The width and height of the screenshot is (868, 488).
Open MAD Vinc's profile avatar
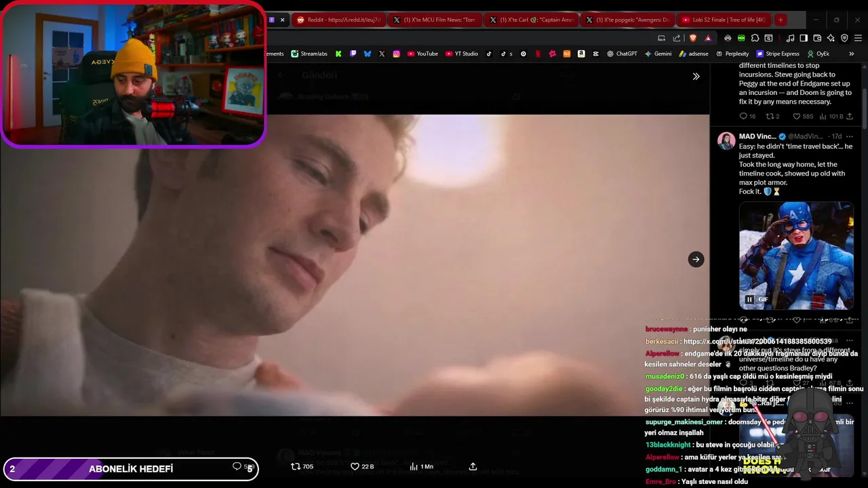726,141
